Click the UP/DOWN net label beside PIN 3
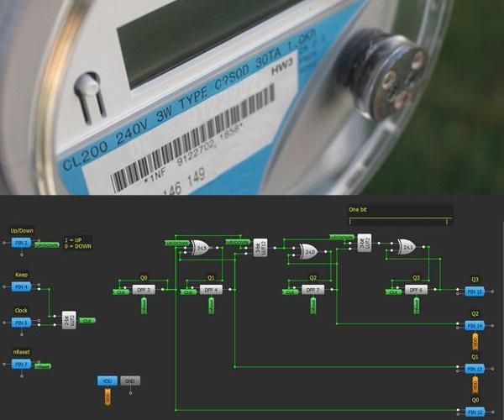504x420 pixels. point(47,245)
